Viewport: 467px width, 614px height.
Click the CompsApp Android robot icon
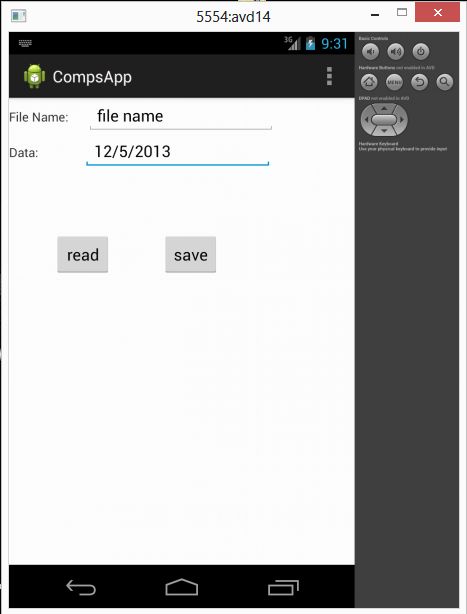point(34,76)
